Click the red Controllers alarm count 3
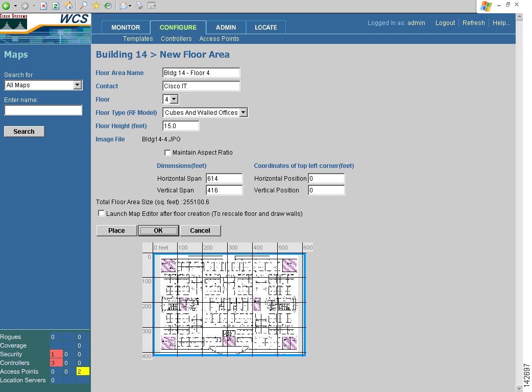The height and width of the screenshot is (392, 532). pos(56,363)
